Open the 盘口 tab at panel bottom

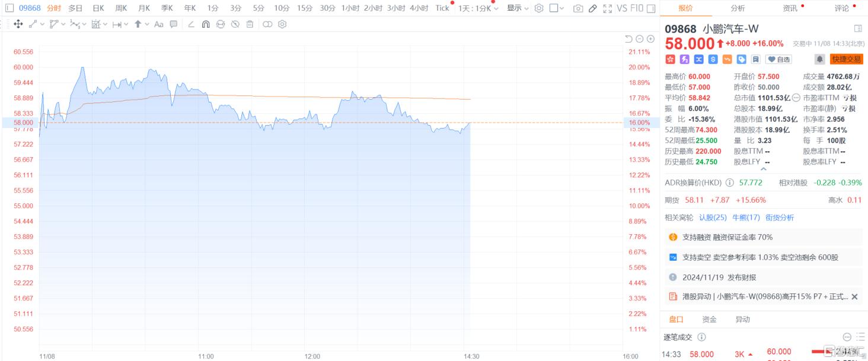pos(675,319)
